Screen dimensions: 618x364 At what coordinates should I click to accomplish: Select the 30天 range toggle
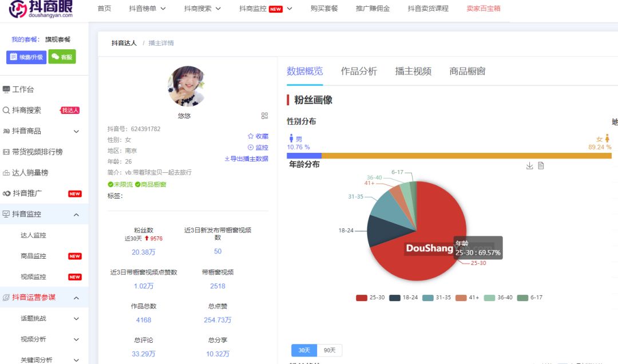[304, 350]
